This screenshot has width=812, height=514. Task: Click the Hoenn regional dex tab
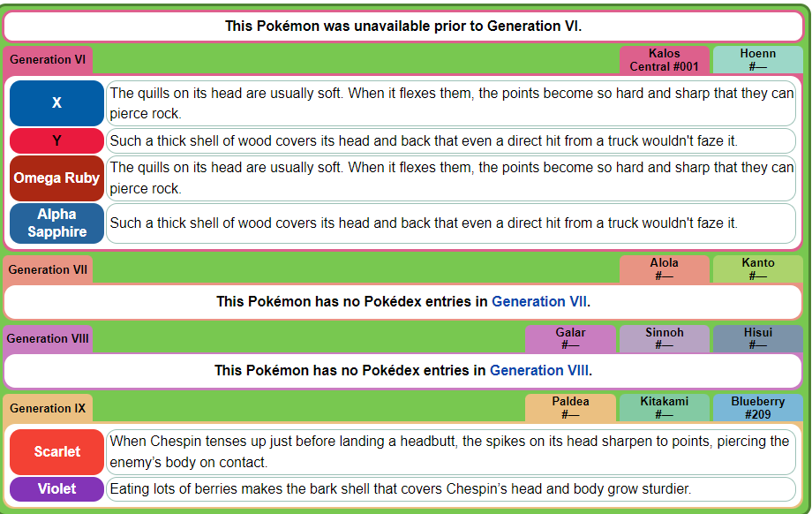(x=758, y=60)
